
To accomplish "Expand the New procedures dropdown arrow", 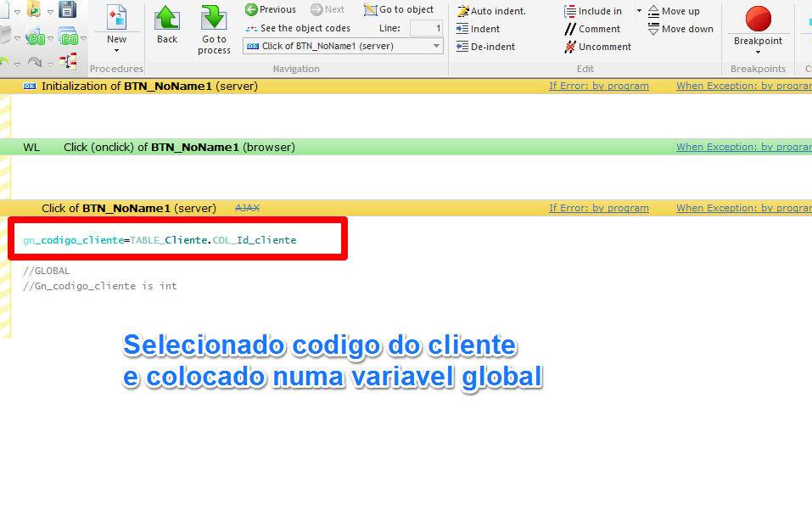I will (116, 51).
